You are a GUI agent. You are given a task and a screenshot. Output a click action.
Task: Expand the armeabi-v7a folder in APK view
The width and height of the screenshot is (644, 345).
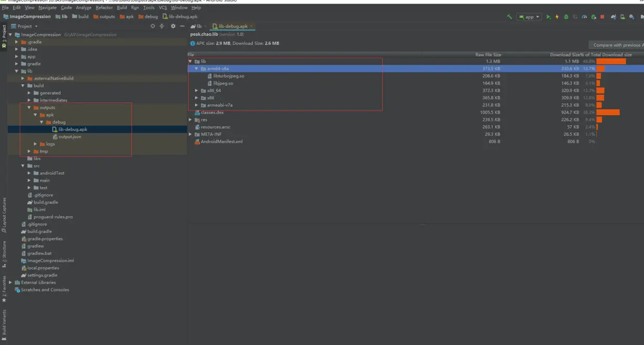(196, 105)
